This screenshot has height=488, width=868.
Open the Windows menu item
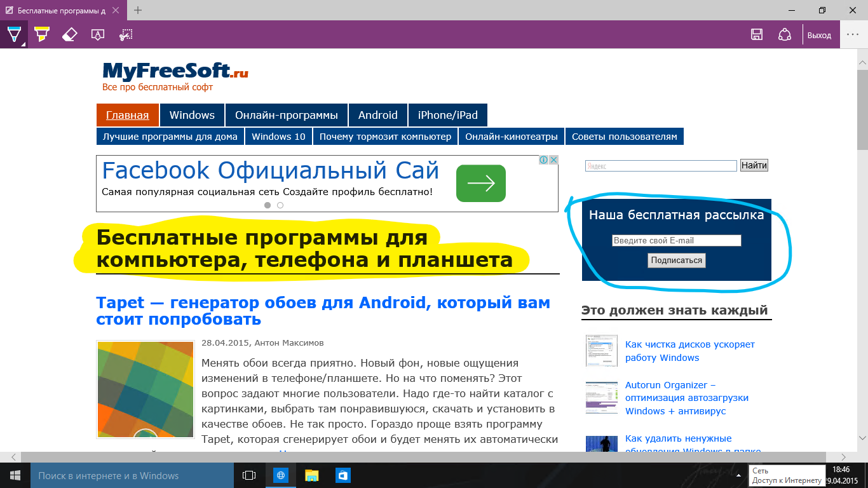(x=192, y=115)
